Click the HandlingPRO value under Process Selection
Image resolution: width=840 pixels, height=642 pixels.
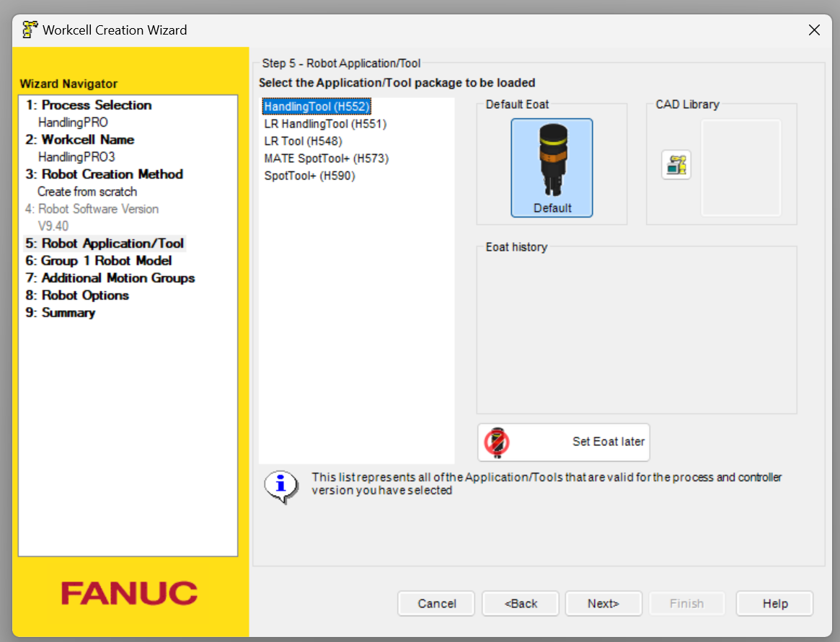pos(73,122)
